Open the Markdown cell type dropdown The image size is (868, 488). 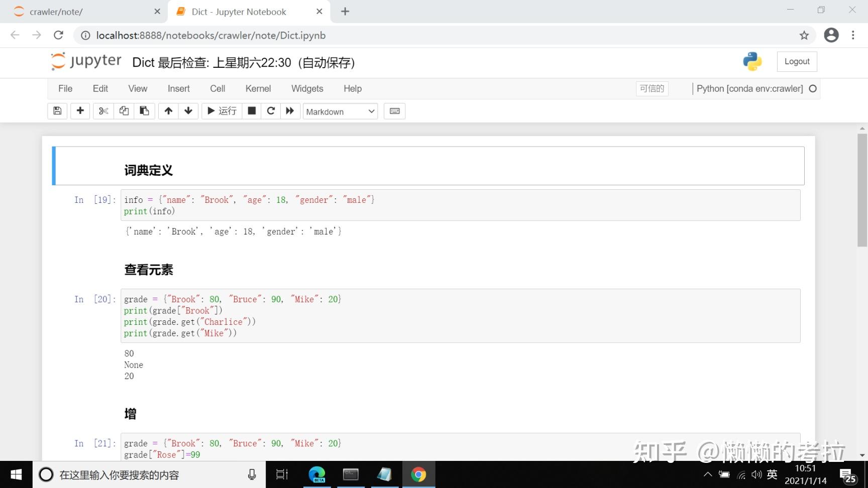pos(340,111)
